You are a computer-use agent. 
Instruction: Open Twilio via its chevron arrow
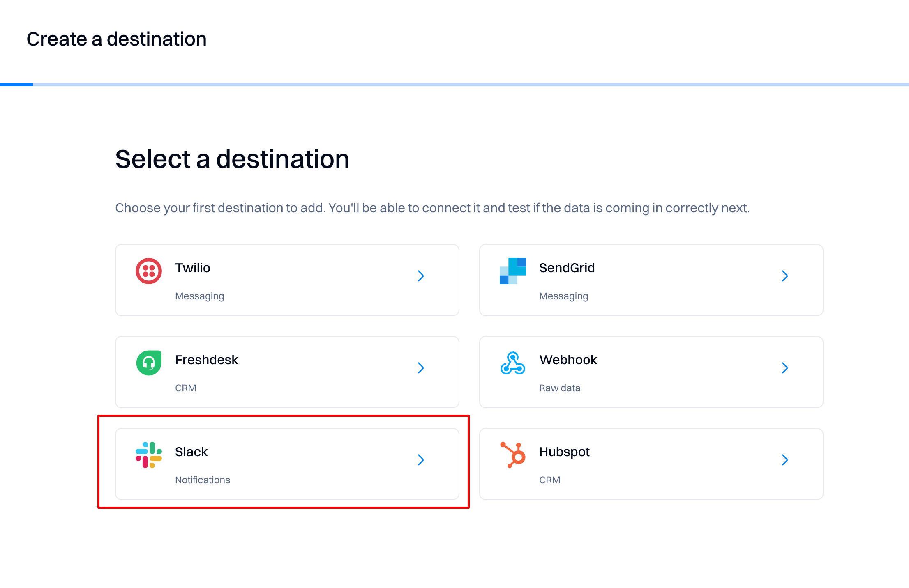pos(420,276)
